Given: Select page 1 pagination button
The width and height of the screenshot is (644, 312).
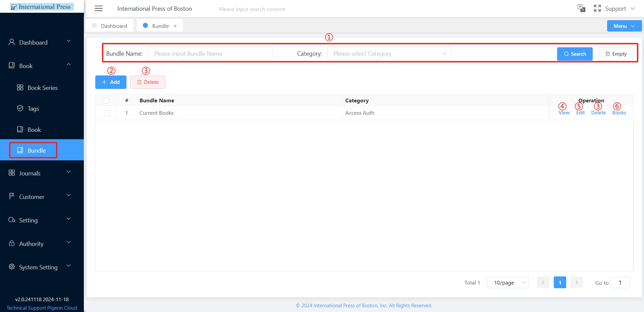Looking at the screenshot, I should pos(560,282).
